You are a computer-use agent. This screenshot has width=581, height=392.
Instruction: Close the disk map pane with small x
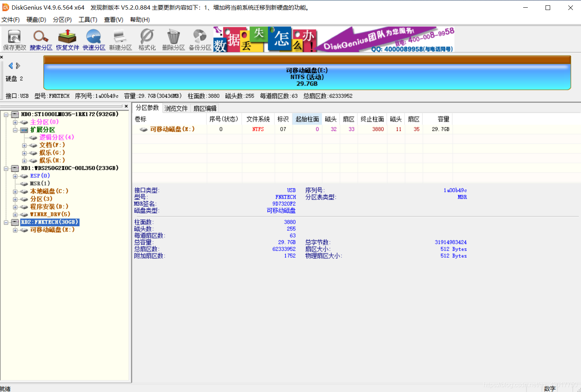point(2,57)
